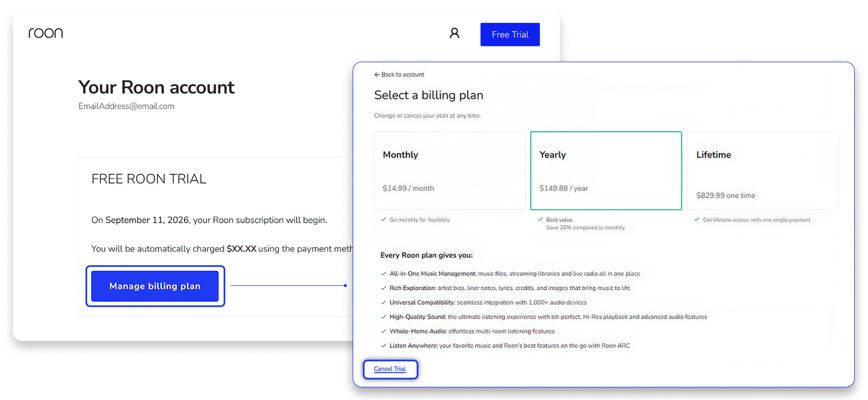Click the All-in-One Music Management feature line
Image resolution: width=868 pixels, height=400 pixels.
(x=515, y=274)
